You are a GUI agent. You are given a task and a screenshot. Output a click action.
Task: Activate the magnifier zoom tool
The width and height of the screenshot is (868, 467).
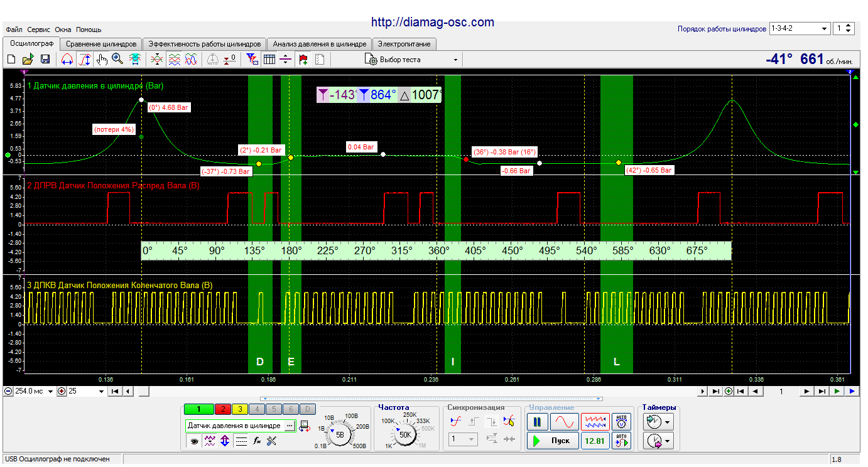click(x=117, y=59)
